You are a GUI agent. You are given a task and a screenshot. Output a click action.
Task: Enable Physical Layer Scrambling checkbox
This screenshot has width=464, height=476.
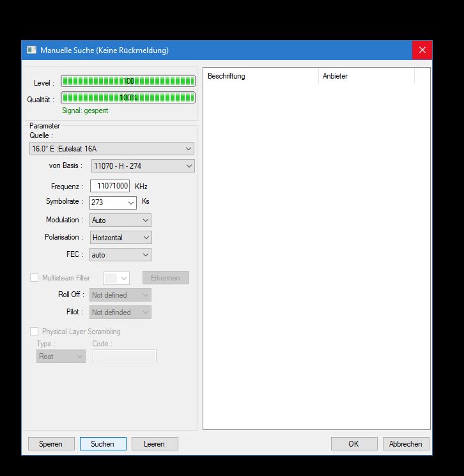35,332
